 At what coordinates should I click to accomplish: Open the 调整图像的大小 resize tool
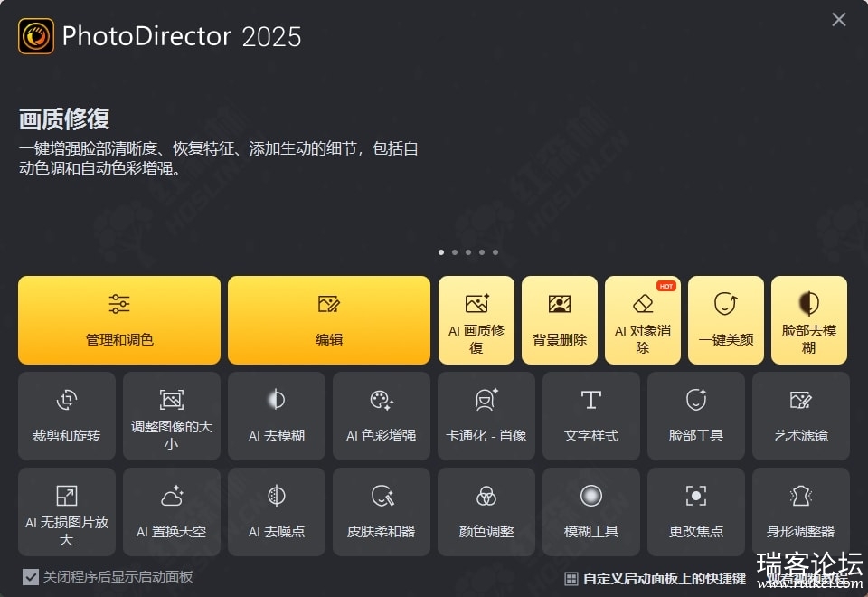click(172, 416)
